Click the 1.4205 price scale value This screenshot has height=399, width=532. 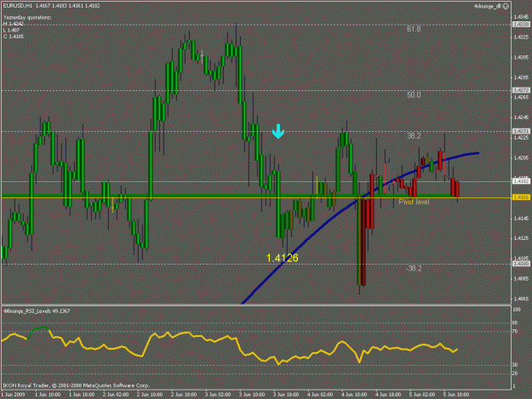(522, 158)
